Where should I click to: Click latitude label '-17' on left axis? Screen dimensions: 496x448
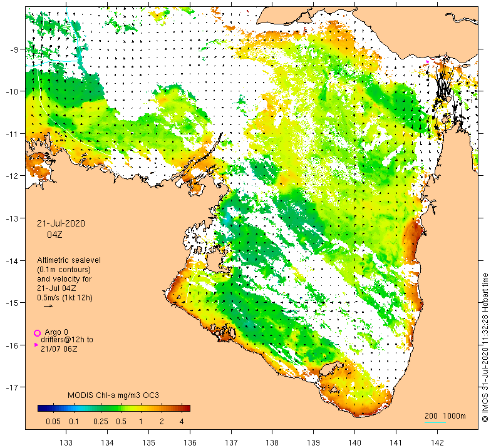coord(12,387)
